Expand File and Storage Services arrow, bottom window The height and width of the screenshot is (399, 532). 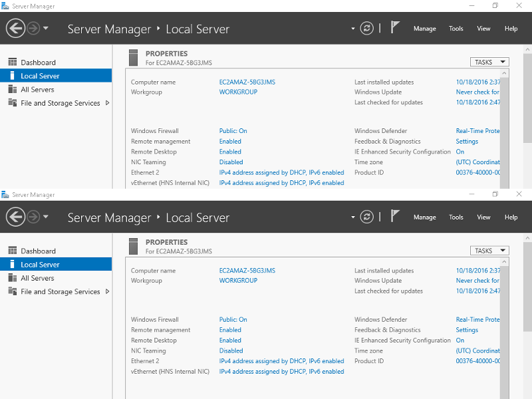107,291
